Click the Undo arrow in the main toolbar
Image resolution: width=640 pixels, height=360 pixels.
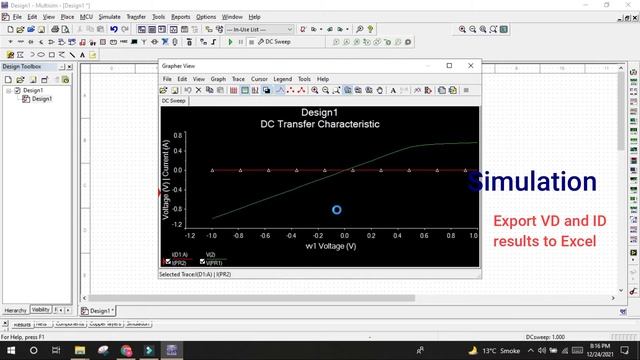(114, 29)
